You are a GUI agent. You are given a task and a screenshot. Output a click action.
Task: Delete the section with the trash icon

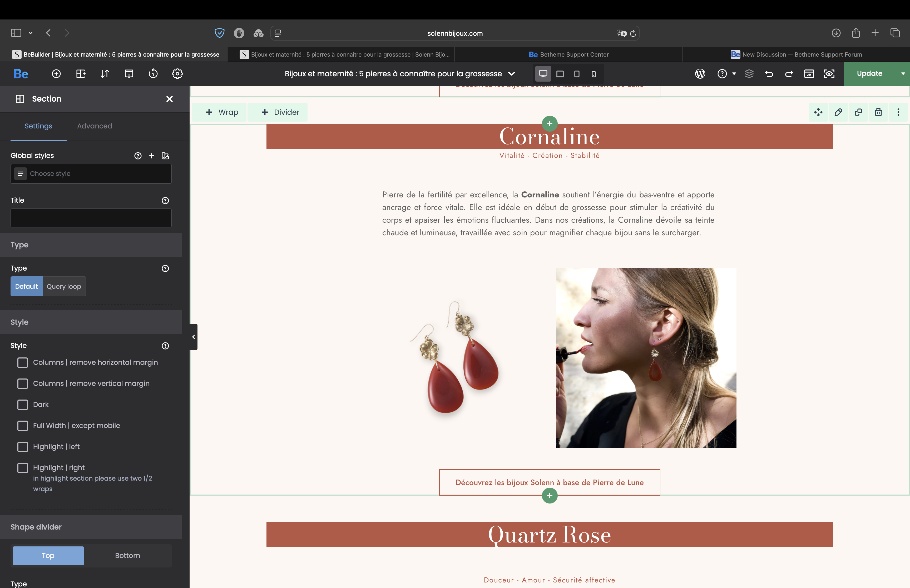(878, 112)
